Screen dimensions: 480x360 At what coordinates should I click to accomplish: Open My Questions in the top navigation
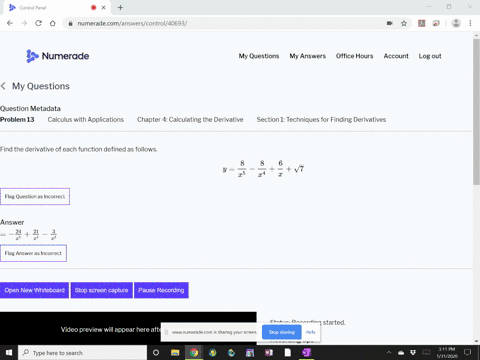[259, 56]
